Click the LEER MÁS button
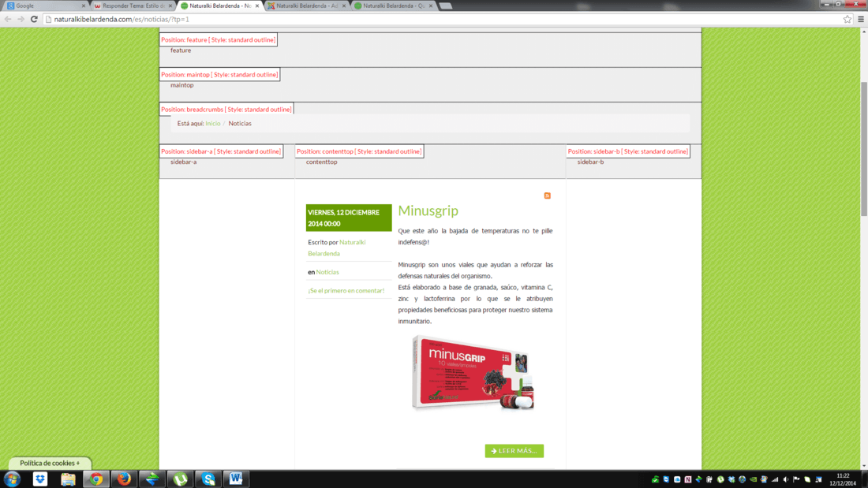This screenshot has width=868, height=488. pos(514,451)
